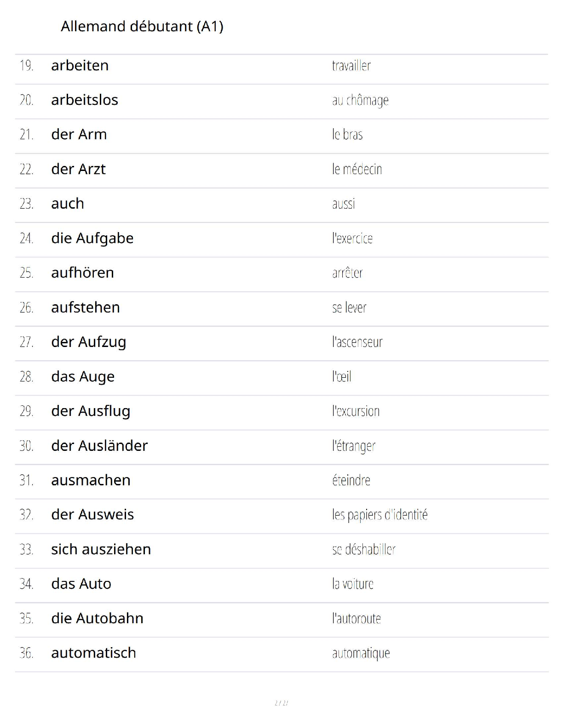Select the entry 'der Arm'
Image resolution: width=563 pixels, height=728 pixels.
tap(79, 134)
